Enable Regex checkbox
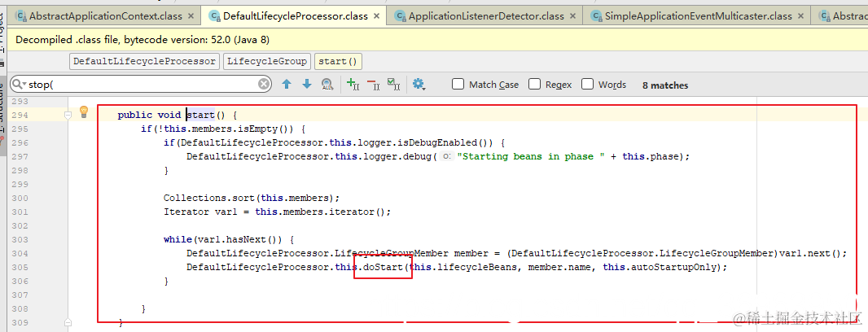 [534, 84]
